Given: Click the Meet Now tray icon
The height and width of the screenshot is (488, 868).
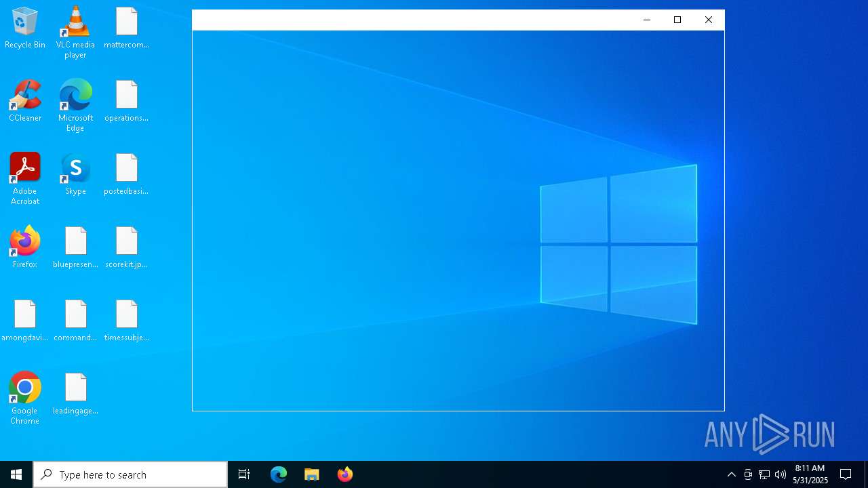Looking at the screenshot, I should pos(748,474).
